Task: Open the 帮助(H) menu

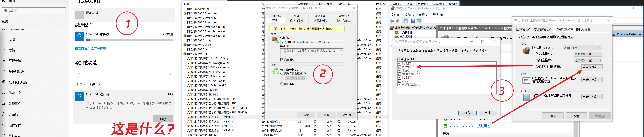Action: coord(437,15)
